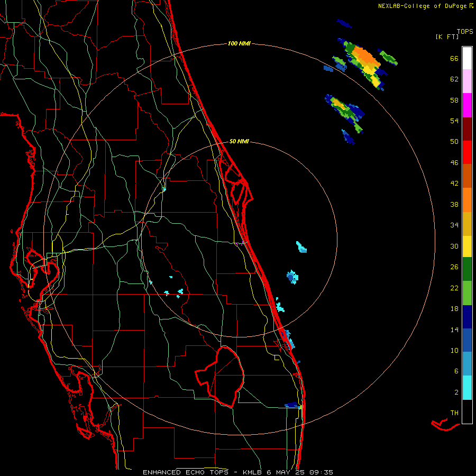Click the dark orange legend swatch between 46 and 42
The width and height of the screenshot is (476, 476).
467,176
